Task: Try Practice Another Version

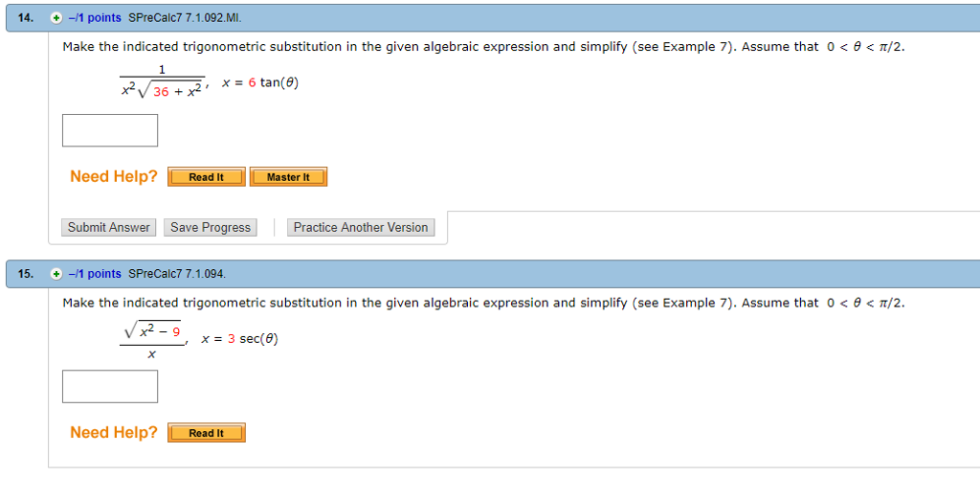Action: (361, 228)
